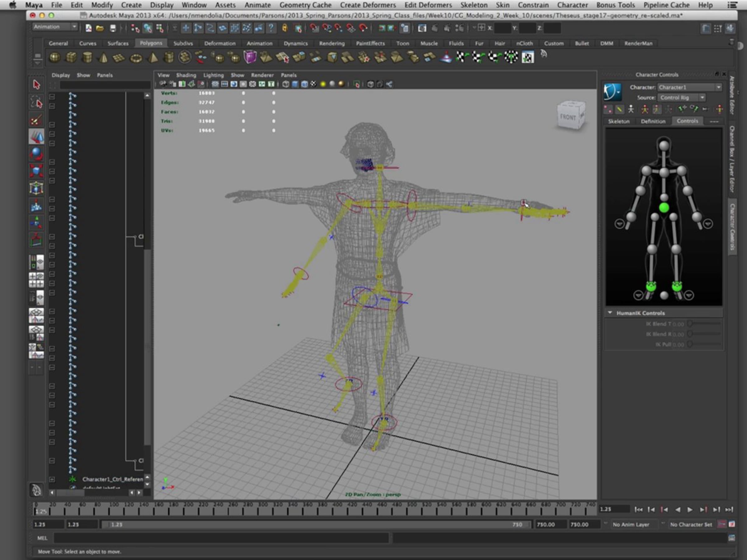Click the polygon sphere shelf icon
The image size is (747, 560).
pos(55,57)
